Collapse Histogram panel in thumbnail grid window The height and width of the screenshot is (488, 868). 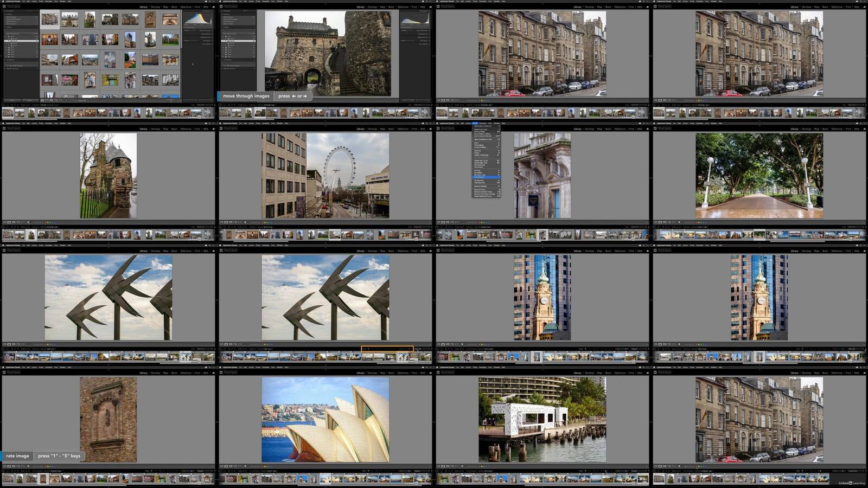pyautogui.click(x=212, y=11)
